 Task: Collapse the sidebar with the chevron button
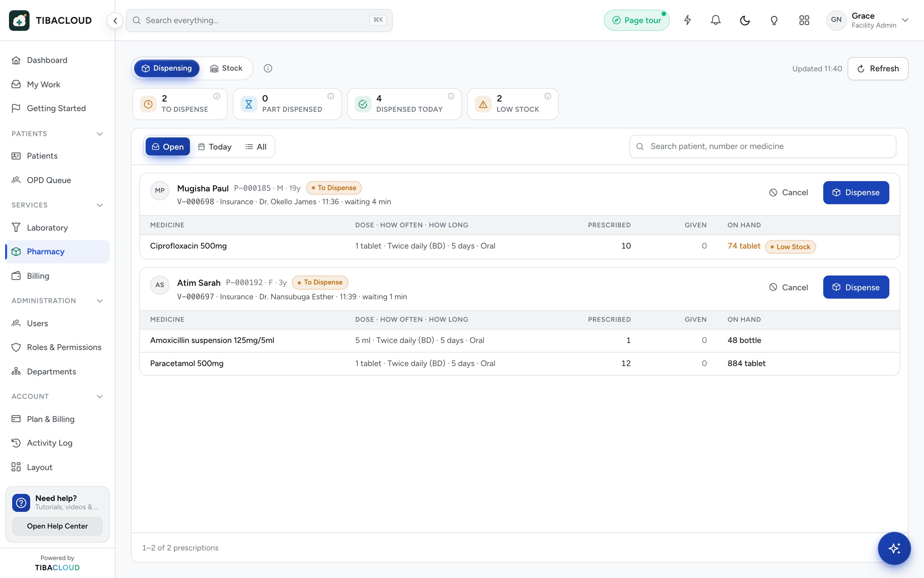115,21
